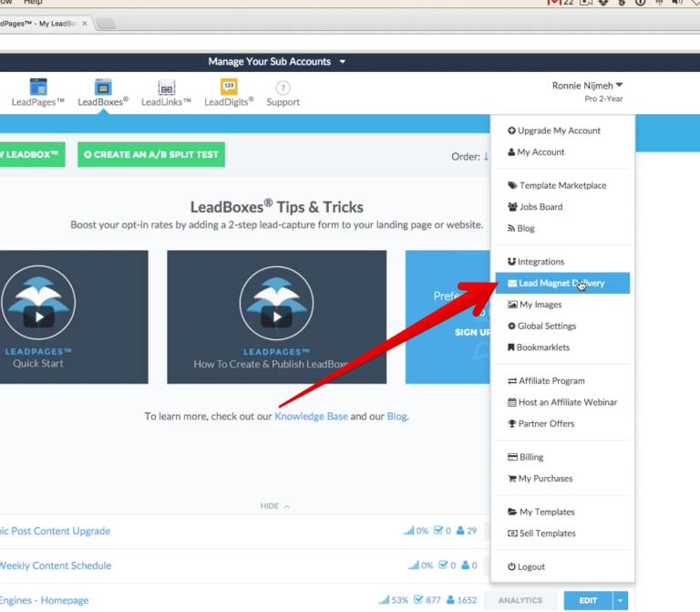This screenshot has height=612, width=700.
Task: Open Partner Offers menu entry
Action: (541, 423)
